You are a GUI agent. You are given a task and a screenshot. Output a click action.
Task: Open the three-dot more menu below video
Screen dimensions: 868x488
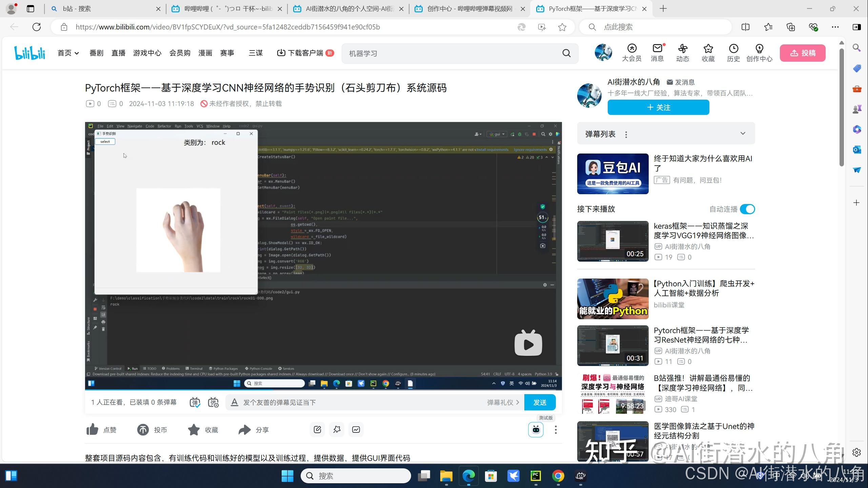click(x=556, y=430)
